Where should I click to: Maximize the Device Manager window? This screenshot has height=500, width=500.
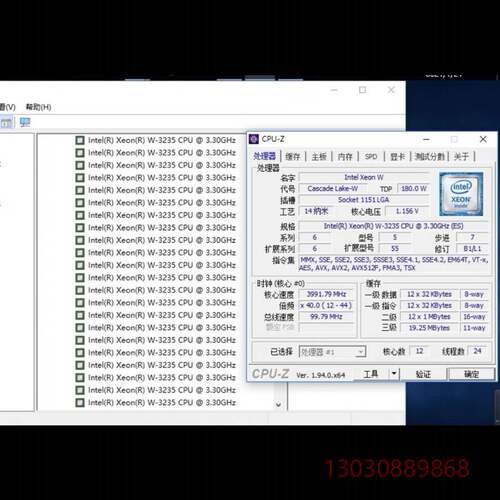pyautogui.click(x=363, y=90)
